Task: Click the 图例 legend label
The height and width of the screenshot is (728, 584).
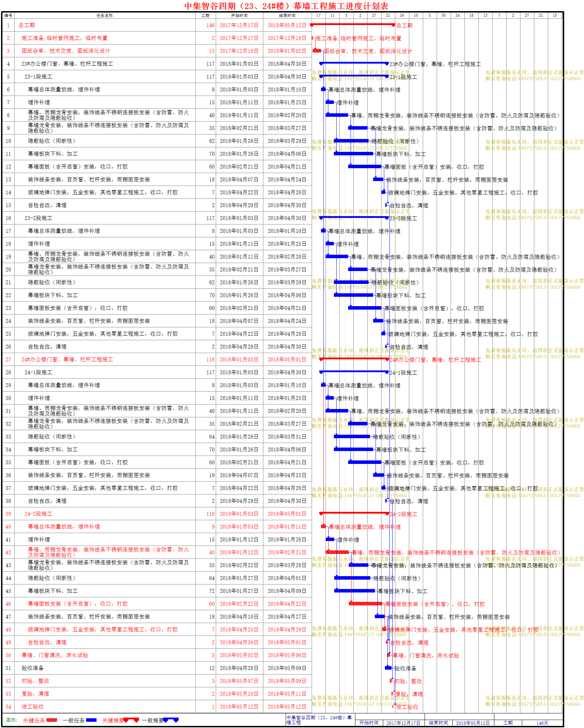Action: (x=12, y=720)
